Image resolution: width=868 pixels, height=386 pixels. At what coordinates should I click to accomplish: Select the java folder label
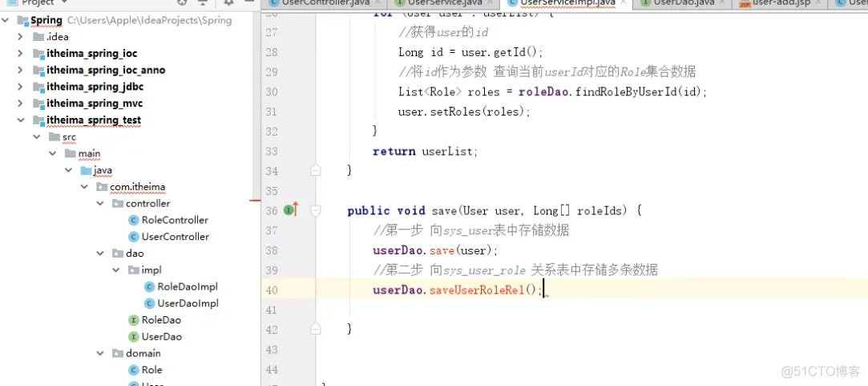pos(103,170)
